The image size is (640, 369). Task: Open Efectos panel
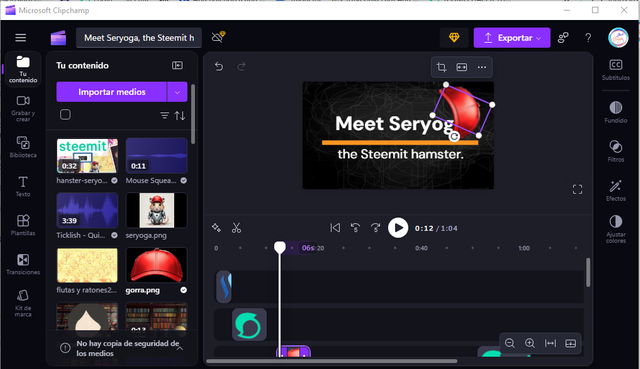pyautogui.click(x=616, y=190)
